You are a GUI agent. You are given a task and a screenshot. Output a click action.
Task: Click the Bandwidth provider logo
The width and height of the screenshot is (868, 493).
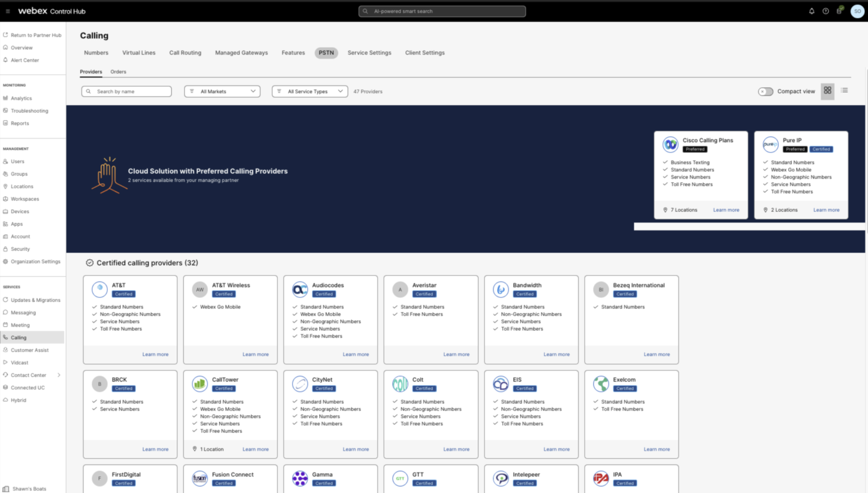click(x=500, y=289)
